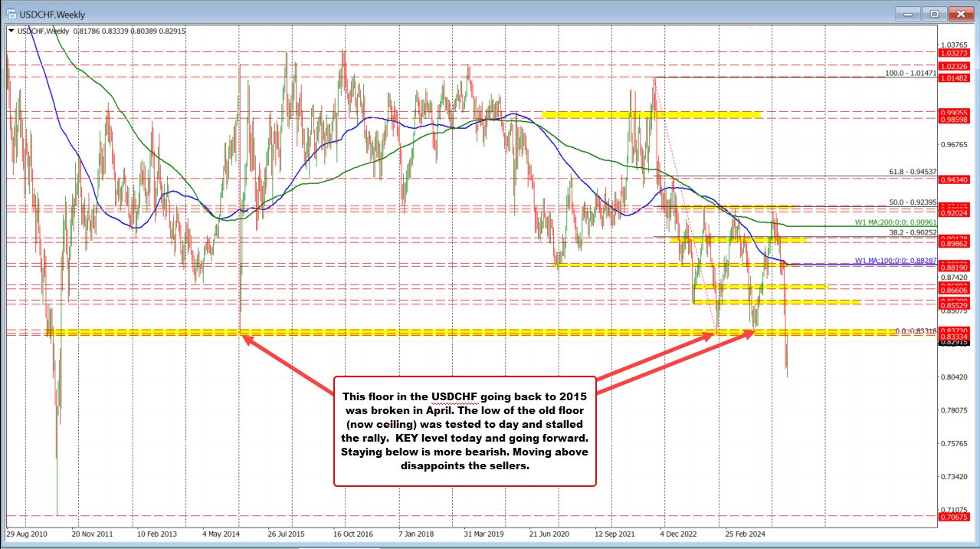Click the arrowhead pointing at 2014 floor

coord(247,338)
